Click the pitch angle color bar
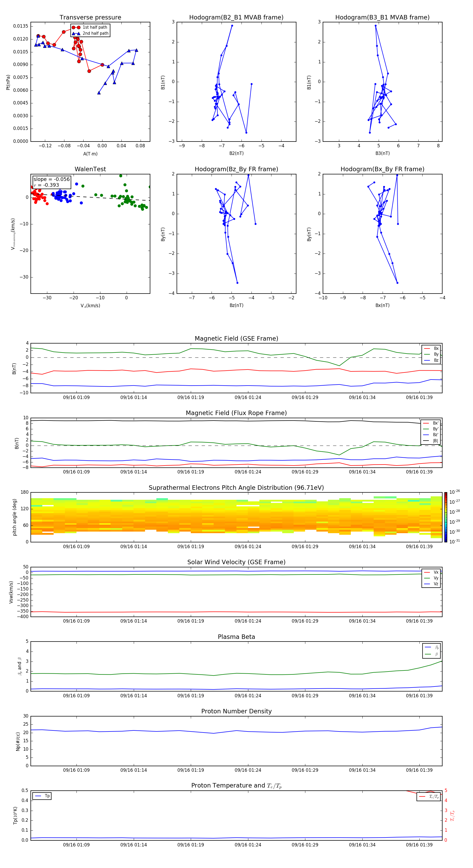 coord(445,517)
